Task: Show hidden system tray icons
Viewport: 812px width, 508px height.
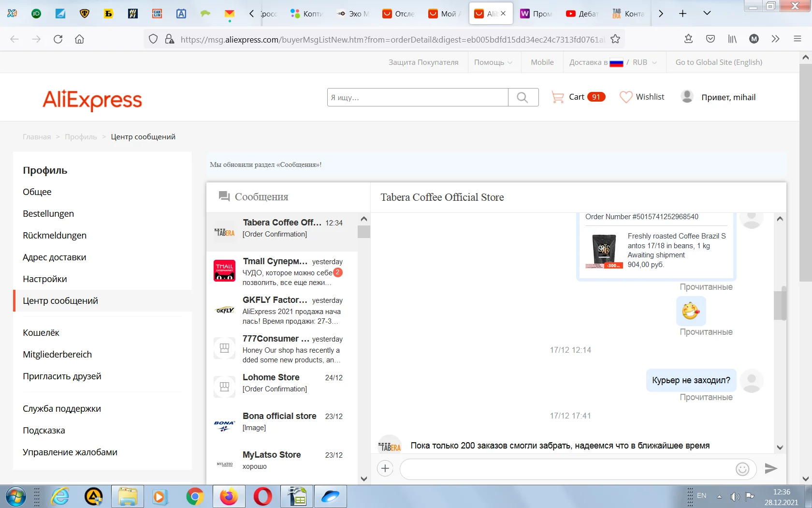Action: (x=719, y=496)
